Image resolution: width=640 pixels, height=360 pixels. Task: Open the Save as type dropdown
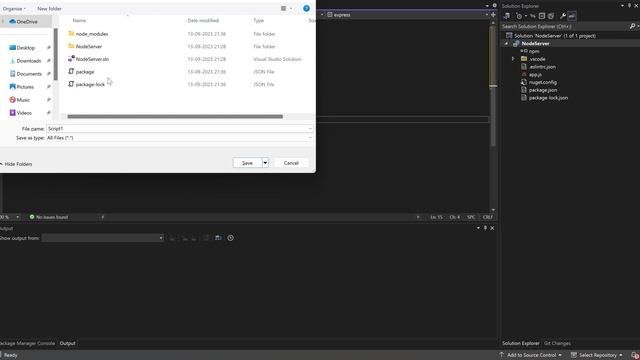click(x=179, y=138)
